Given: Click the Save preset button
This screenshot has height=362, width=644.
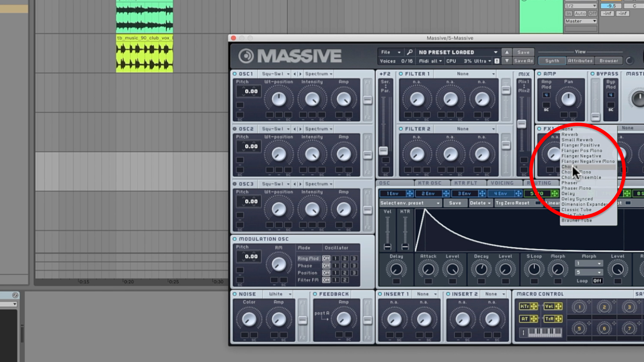Looking at the screenshot, I should [523, 52].
